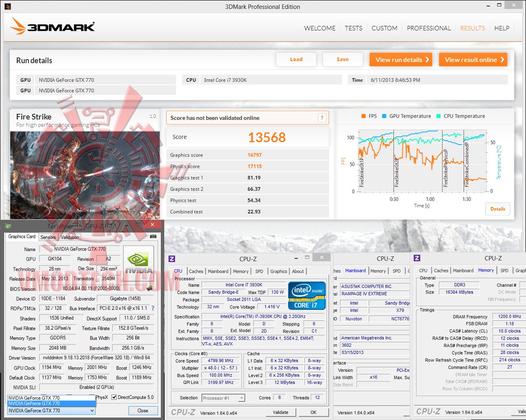The height and width of the screenshot is (420, 526).
Task: Click the run time 6/11/2013 8:46:53 PM
Action: [x=395, y=80]
